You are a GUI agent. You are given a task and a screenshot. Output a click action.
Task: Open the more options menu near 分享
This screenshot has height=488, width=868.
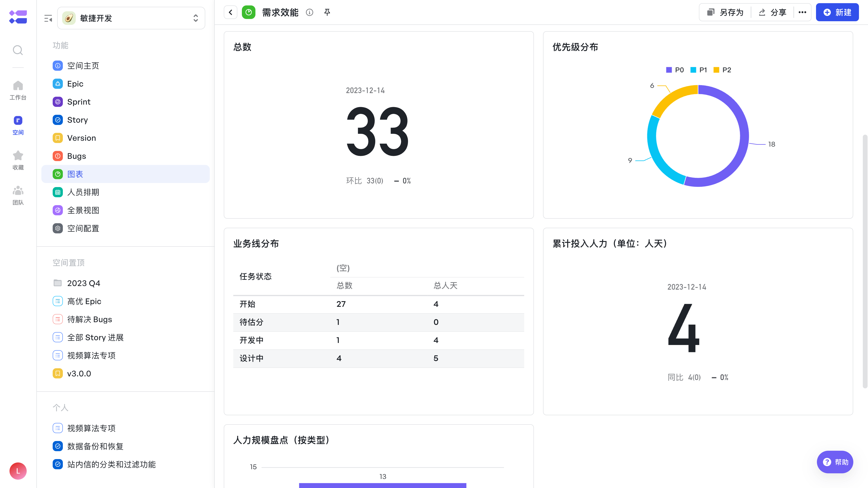[802, 12]
